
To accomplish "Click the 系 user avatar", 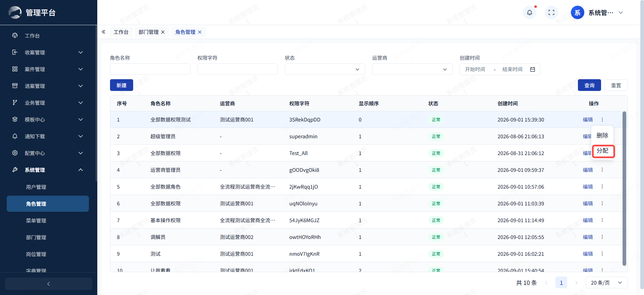I will pyautogui.click(x=577, y=13).
